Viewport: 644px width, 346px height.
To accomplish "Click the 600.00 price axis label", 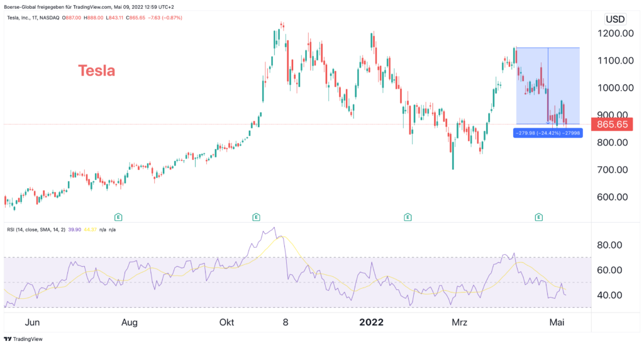I will 613,197.
